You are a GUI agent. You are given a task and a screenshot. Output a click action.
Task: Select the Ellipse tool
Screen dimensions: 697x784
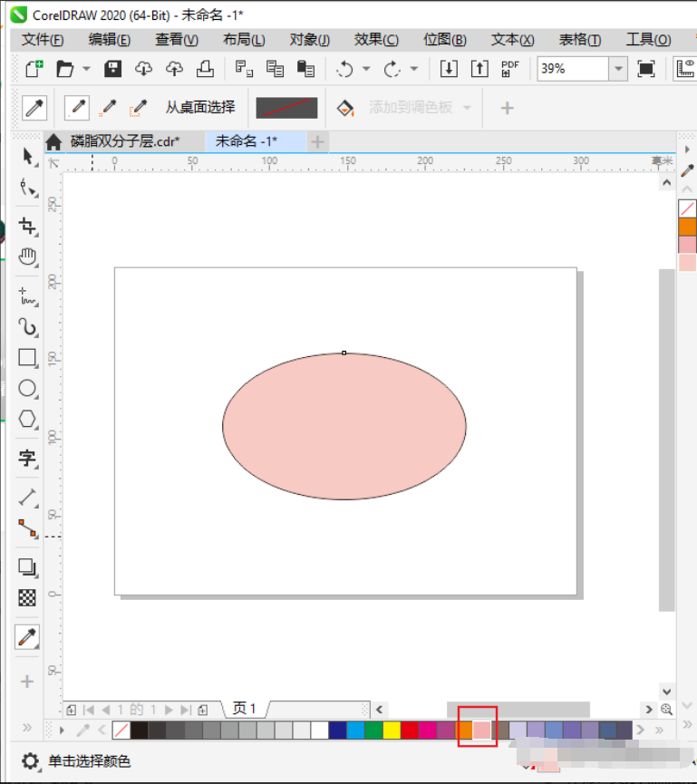pos(28,389)
